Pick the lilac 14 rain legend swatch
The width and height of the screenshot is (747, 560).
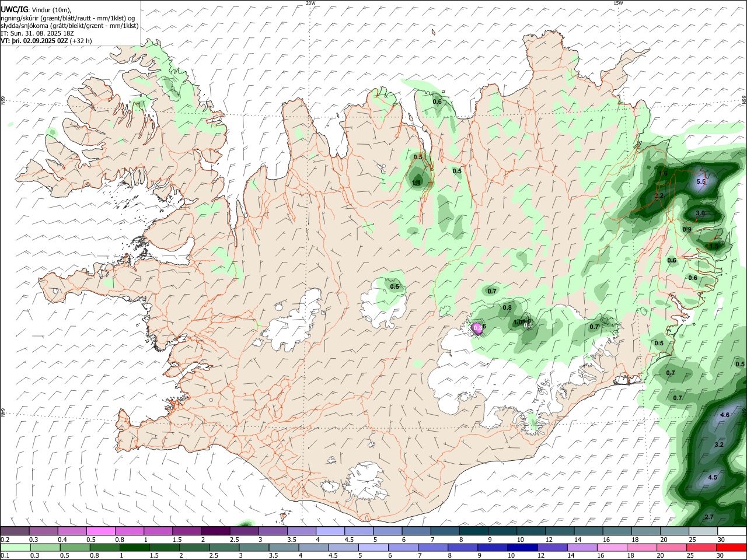click(582, 547)
